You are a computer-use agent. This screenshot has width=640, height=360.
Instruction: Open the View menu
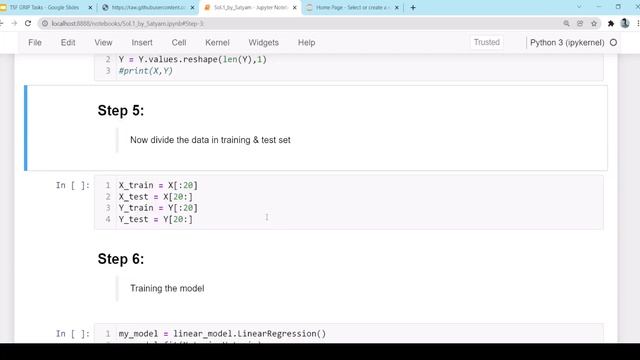[x=103, y=42]
